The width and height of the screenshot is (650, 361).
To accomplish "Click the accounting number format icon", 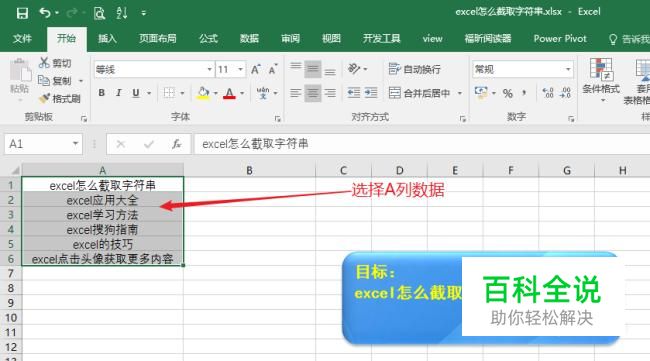I will tap(481, 92).
